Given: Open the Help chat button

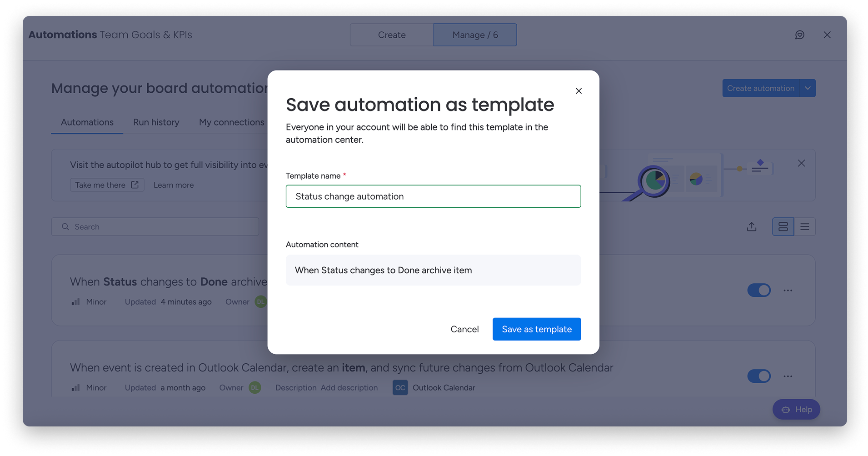Looking at the screenshot, I should click(796, 410).
